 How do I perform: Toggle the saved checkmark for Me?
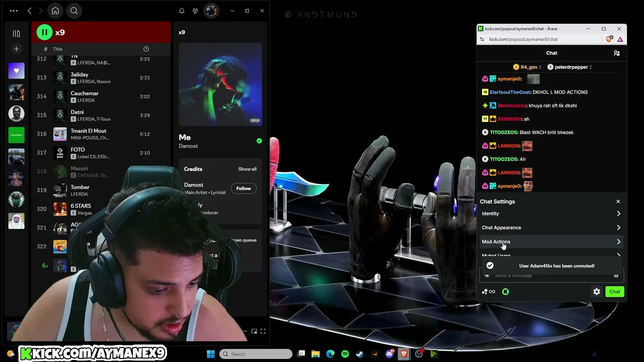[259, 141]
